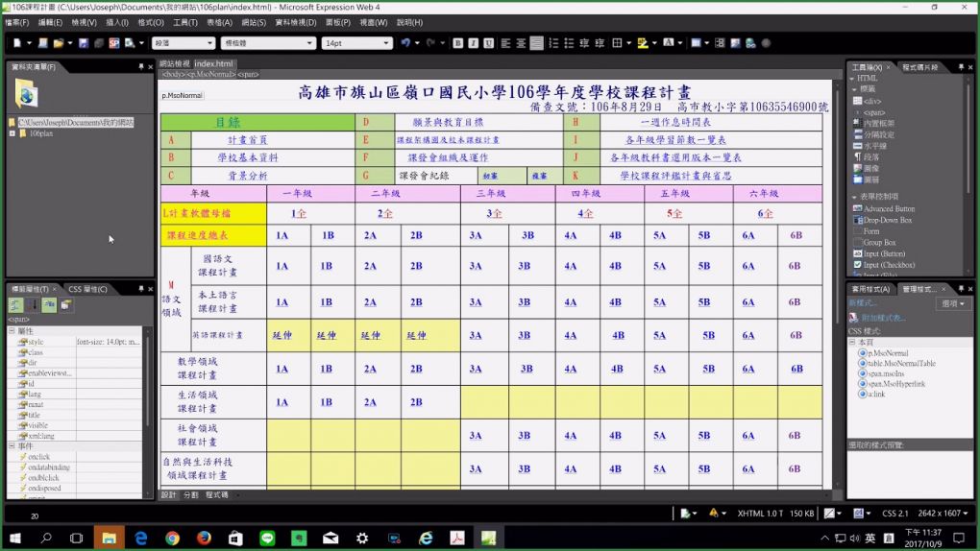Apply bulleted list formatting
This screenshot has height=551, width=980.
coord(569,43)
